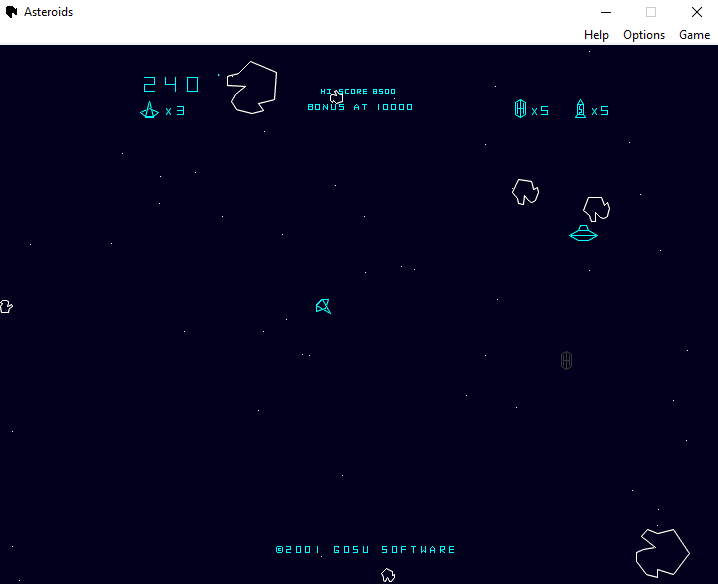Screen dimensions: 718x584
Task: Minimize the Asteroids window
Action: click(x=606, y=12)
